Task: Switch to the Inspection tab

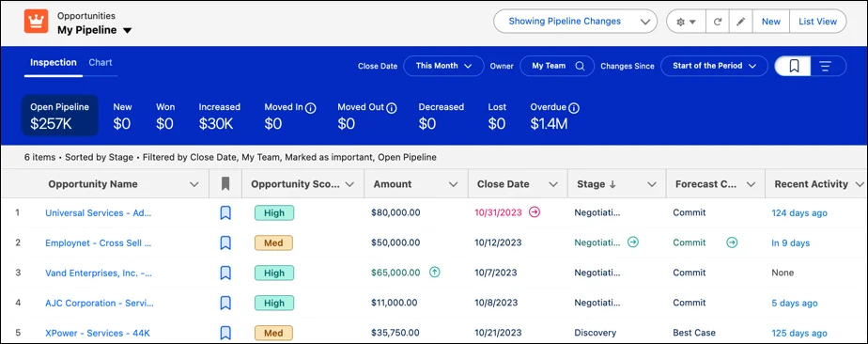Action: [54, 63]
